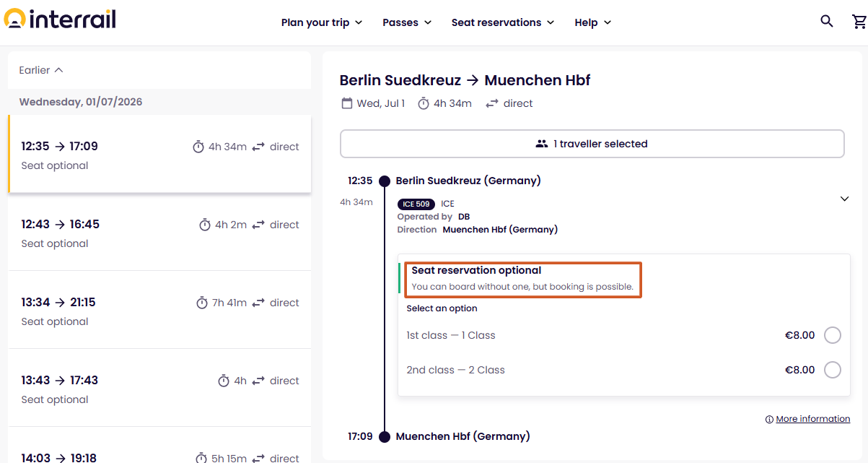This screenshot has height=463, width=868.
Task: Select the 13:34 → 21:15 journey
Action: point(159,310)
